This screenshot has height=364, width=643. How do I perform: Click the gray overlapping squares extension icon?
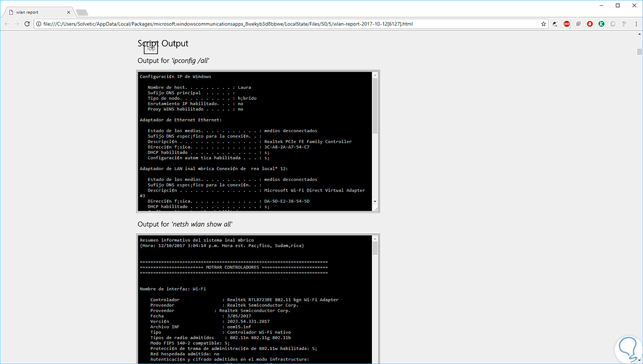click(579, 24)
